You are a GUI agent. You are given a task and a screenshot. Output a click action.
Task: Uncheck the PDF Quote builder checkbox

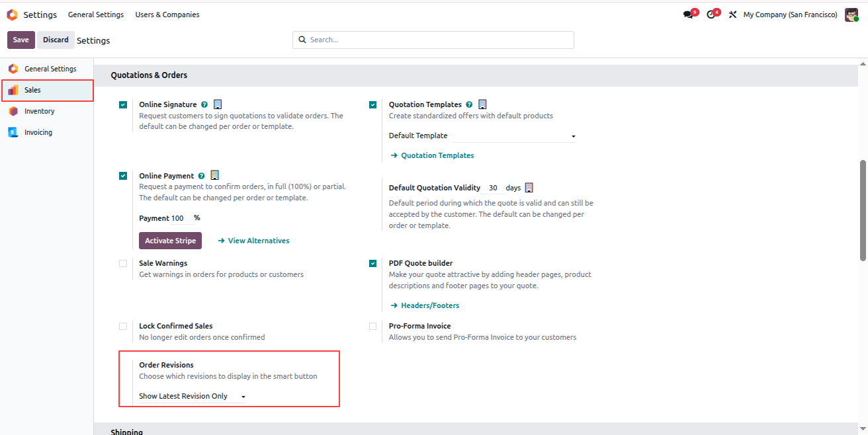click(373, 263)
